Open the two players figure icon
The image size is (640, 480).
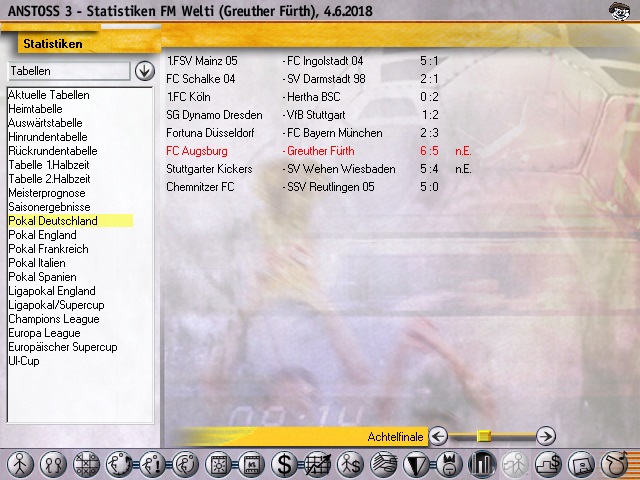(53, 464)
